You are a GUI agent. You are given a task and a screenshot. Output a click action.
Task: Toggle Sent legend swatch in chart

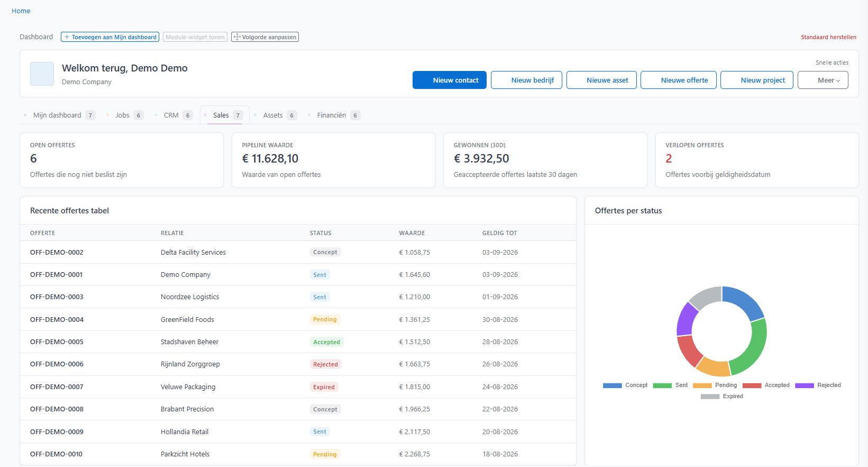662,385
